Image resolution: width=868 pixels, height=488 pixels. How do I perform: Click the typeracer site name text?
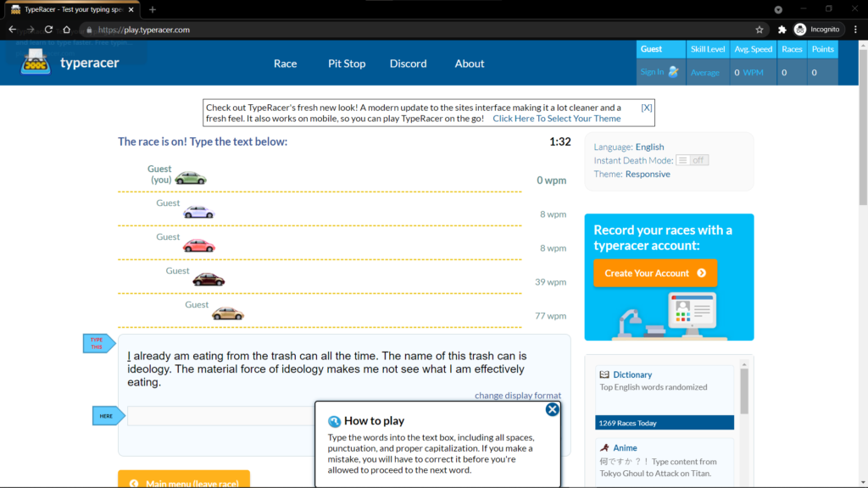[x=90, y=63]
